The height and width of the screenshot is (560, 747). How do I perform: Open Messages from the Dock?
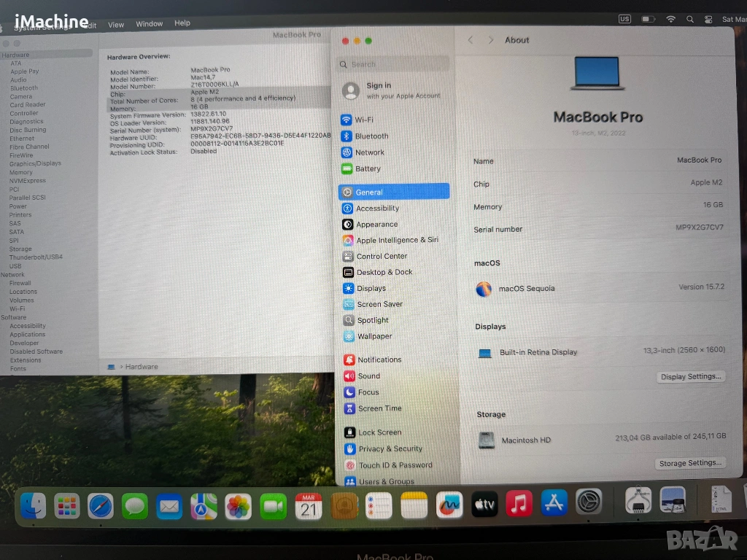pyautogui.click(x=135, y=506)
